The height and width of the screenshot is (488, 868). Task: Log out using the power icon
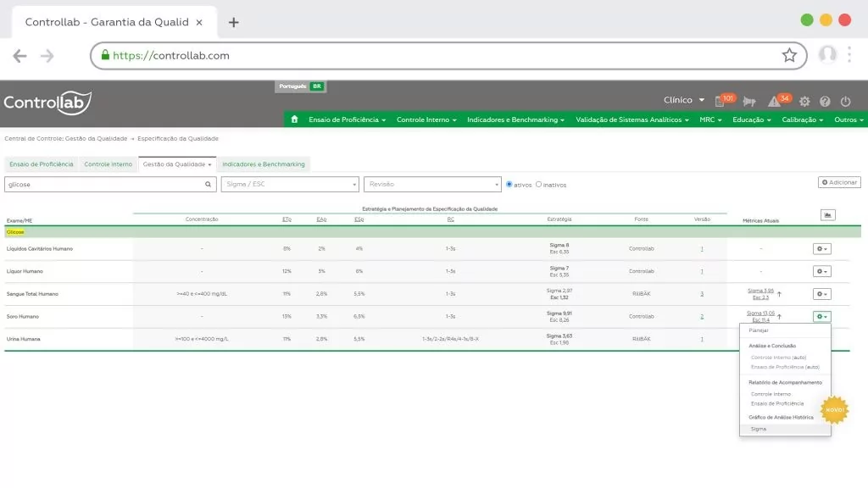pos(845,100)
